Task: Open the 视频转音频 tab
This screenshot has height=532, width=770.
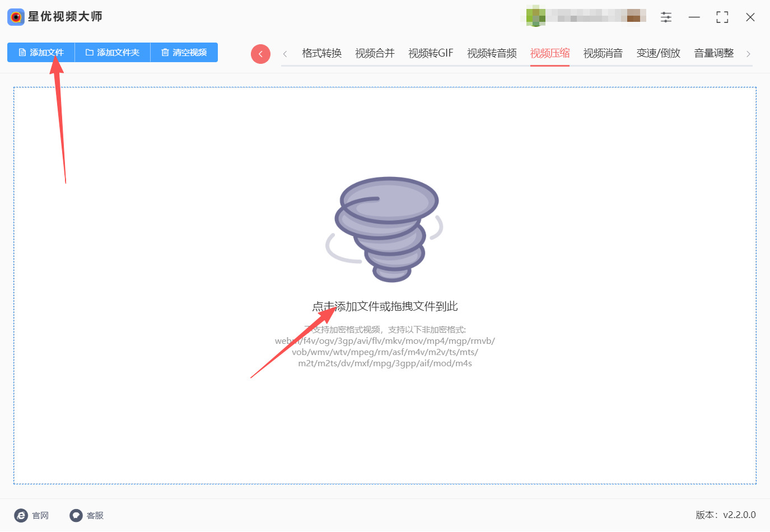Action: [x=492, y=53]
